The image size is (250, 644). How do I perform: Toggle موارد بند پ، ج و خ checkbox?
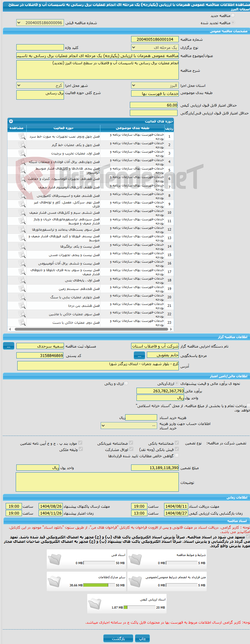(80, 443)
